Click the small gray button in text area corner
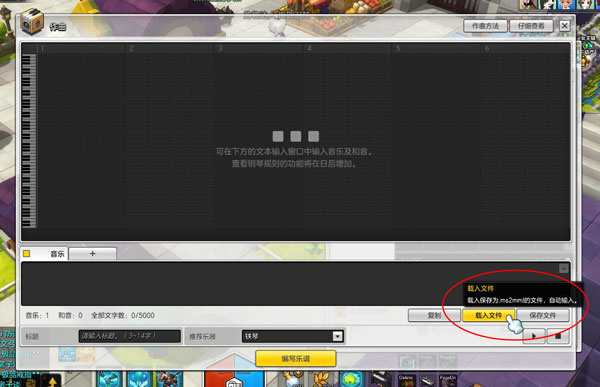 563,268
